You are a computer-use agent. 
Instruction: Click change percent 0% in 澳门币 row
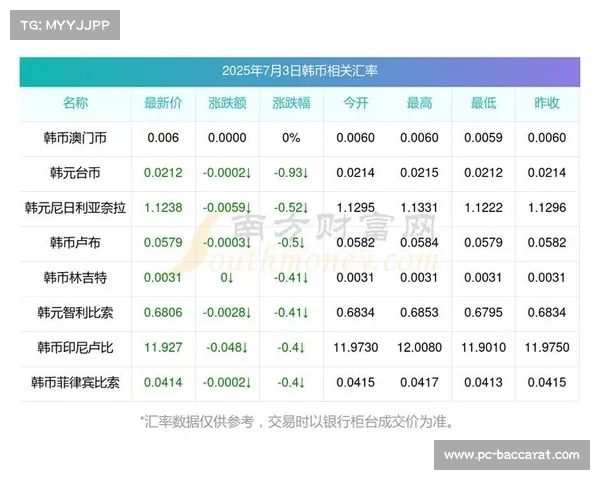pyautogui.click(x=291, y=138)
